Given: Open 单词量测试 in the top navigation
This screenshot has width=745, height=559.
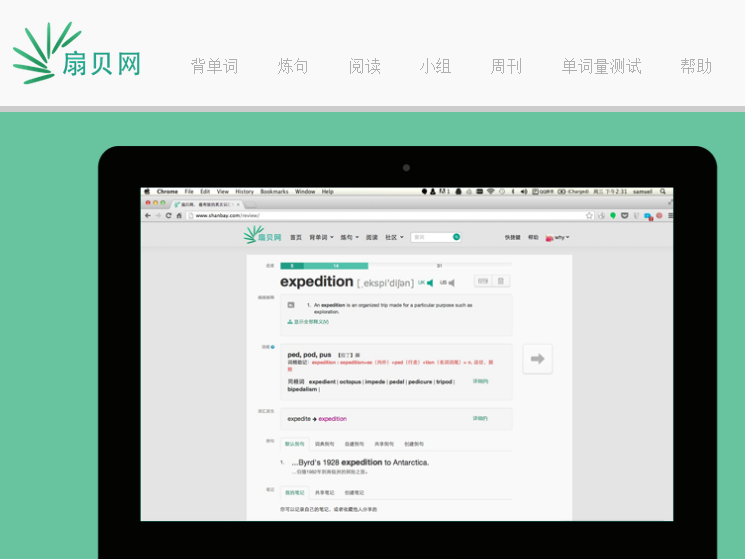Looking at the screenshot, I should (601, 67).
